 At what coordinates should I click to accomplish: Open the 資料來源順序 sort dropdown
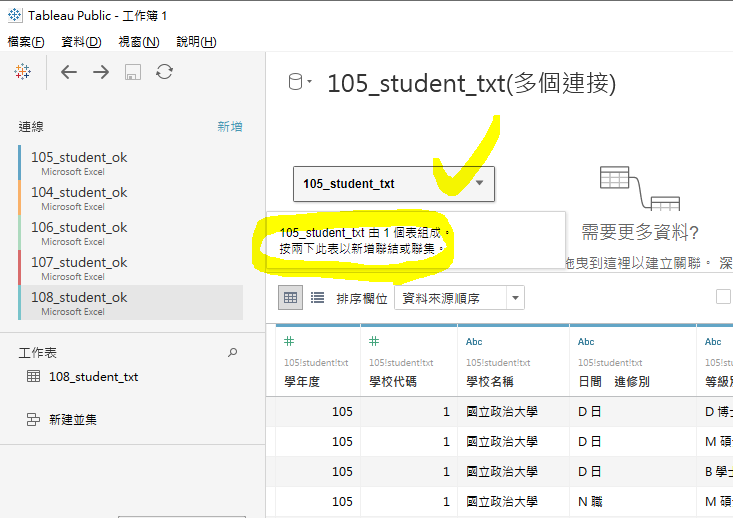click(x=460, y=298)
